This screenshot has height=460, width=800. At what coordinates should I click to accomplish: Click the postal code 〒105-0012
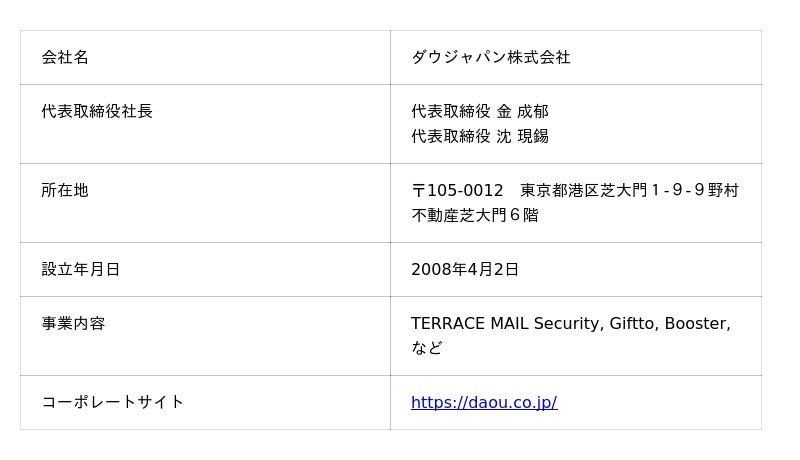457,191
